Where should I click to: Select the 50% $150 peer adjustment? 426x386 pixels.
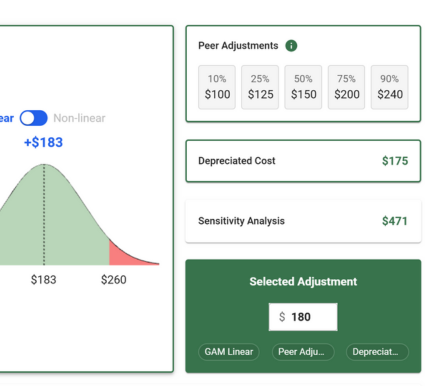303,87
